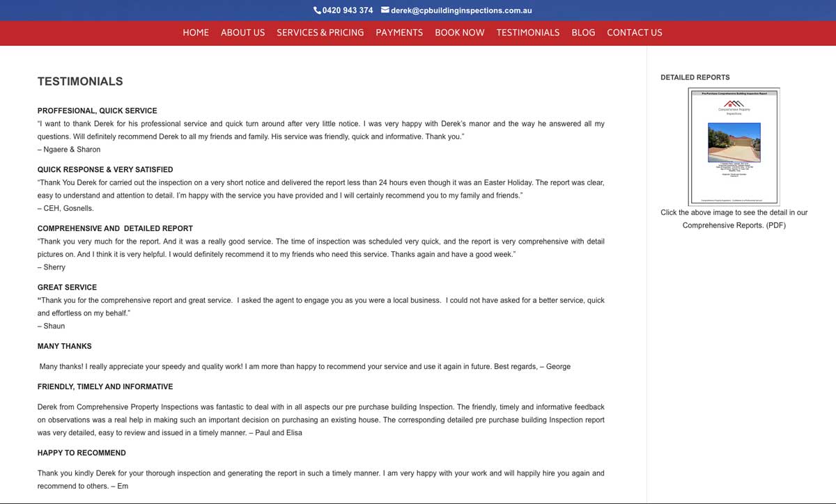The image size is (836, 504).
Task: Click the DETAILED REPORTS sidebar heading
Action: (695, 77)
